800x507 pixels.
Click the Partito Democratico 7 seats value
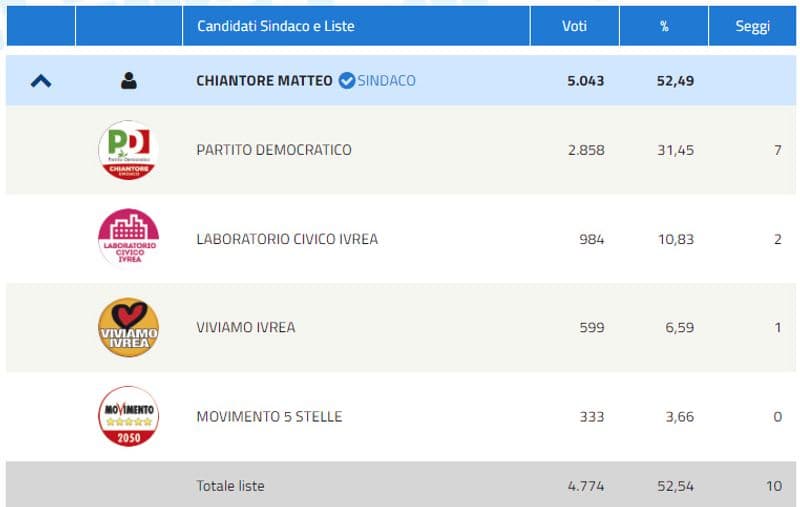click(x=777, y=150)
